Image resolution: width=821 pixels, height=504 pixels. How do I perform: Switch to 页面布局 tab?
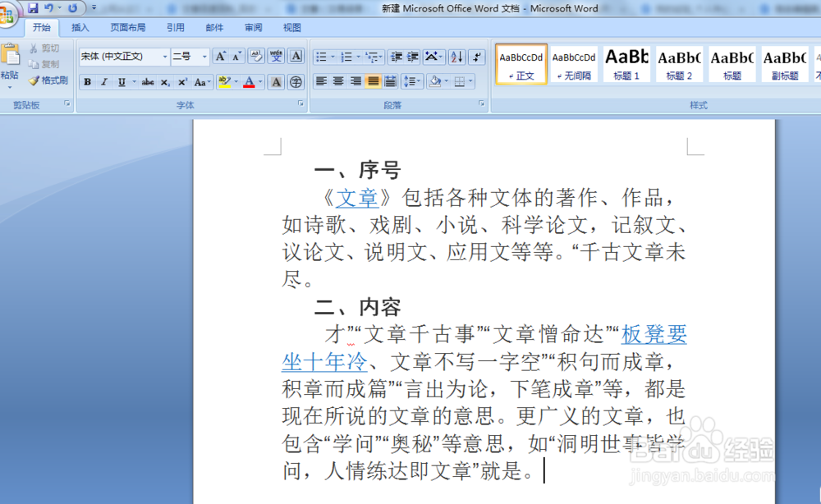(x=128, y=28)
